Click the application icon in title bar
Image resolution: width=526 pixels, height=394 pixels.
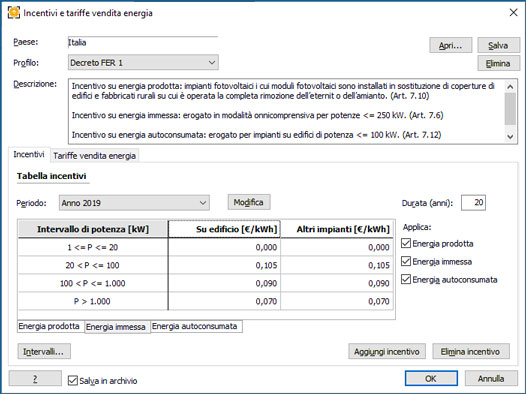(14, 13)
